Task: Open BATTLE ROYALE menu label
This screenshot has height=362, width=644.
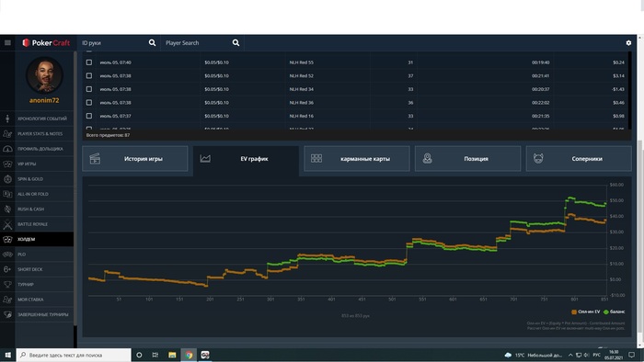Action: tap(32, 224)
